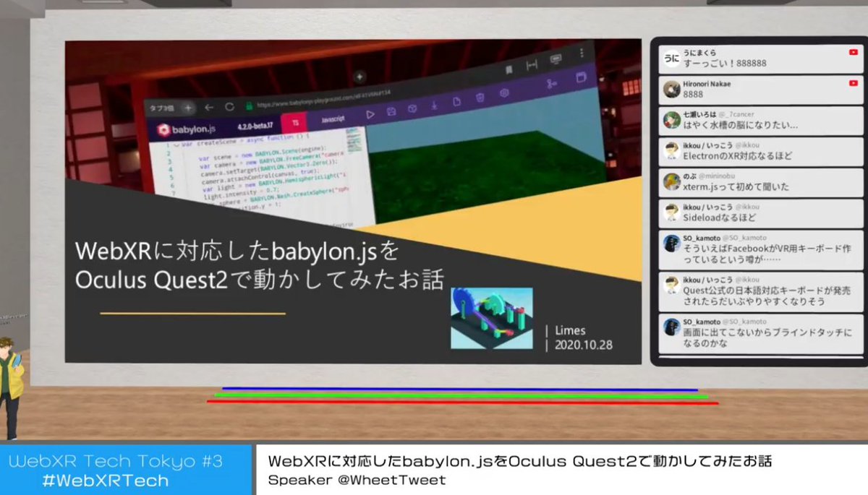The width and height of the screenshot is (868, 495).
Task: Click Hironori Nakae avatar in chat
Action: click(x=671, y=90)
